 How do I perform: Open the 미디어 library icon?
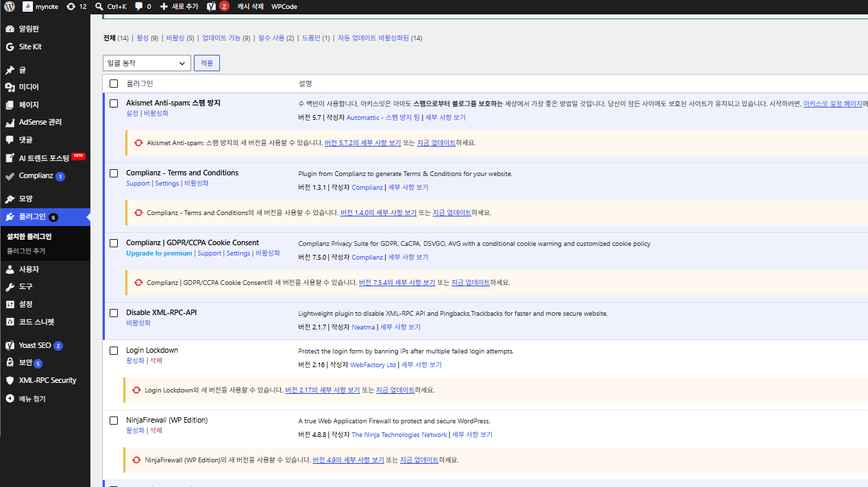point(10,87)
